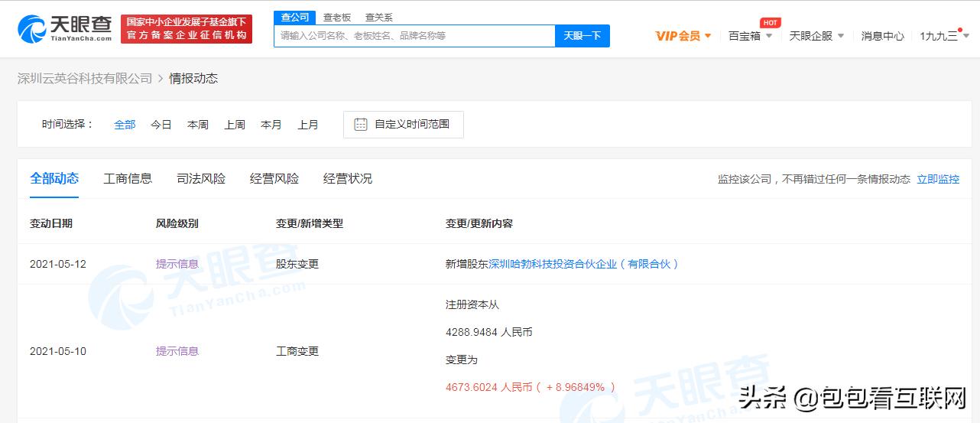Click the 股东变更 change type

click(x=297, y=264)
